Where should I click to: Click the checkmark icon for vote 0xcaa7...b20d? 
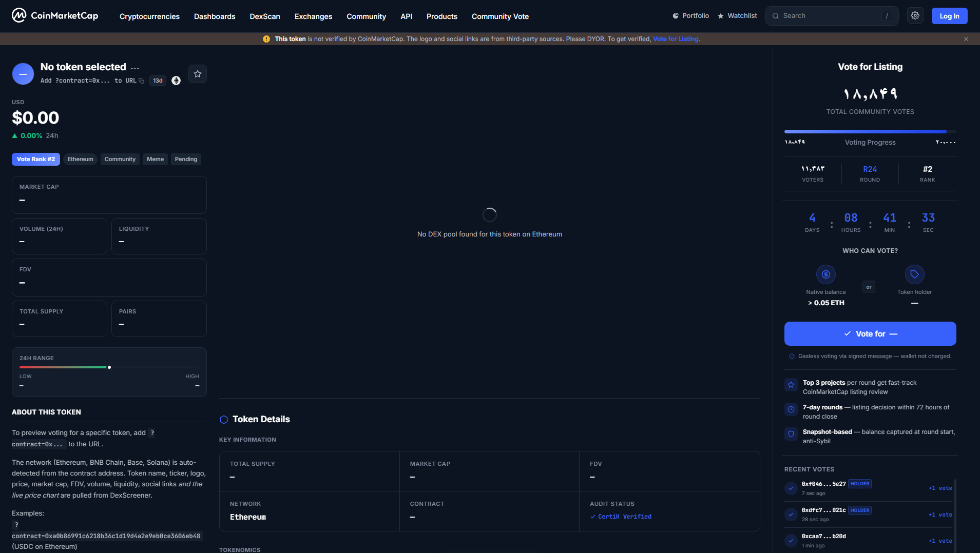pyautogui.click(x=791, y=541)
